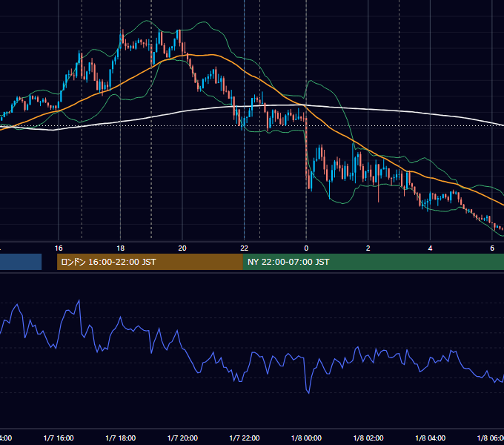Click the '16' hour label on chart axis
The image size is (504, 445).
[59, 248]
